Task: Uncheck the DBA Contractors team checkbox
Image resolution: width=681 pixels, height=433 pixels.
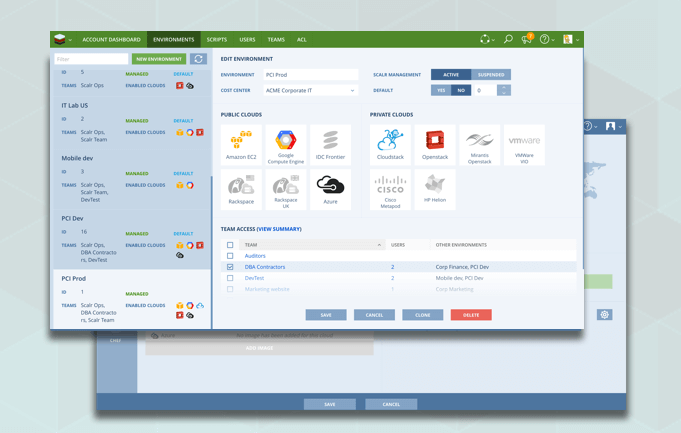Action: (230, 267)
